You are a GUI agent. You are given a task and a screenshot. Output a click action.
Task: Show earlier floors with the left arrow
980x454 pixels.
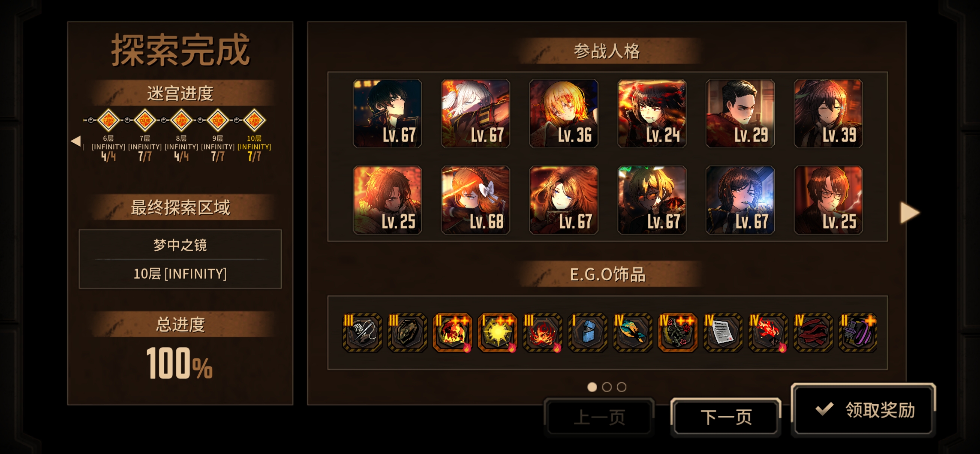76,141
